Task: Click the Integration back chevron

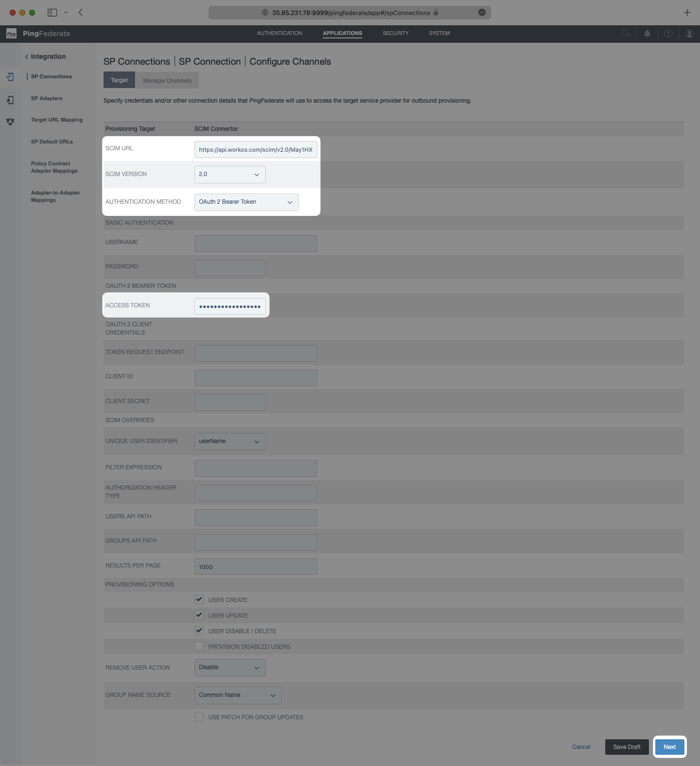Action: 27,57
